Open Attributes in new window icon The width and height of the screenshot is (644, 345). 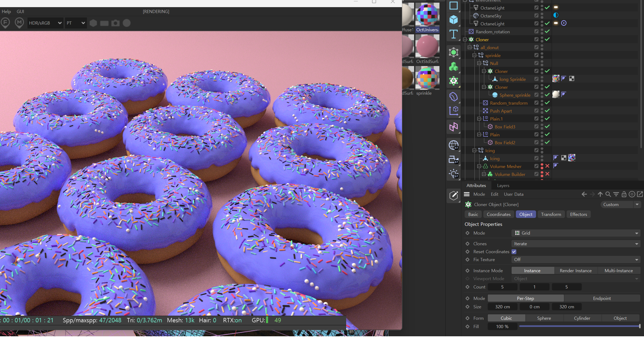(x=640, y=194)
